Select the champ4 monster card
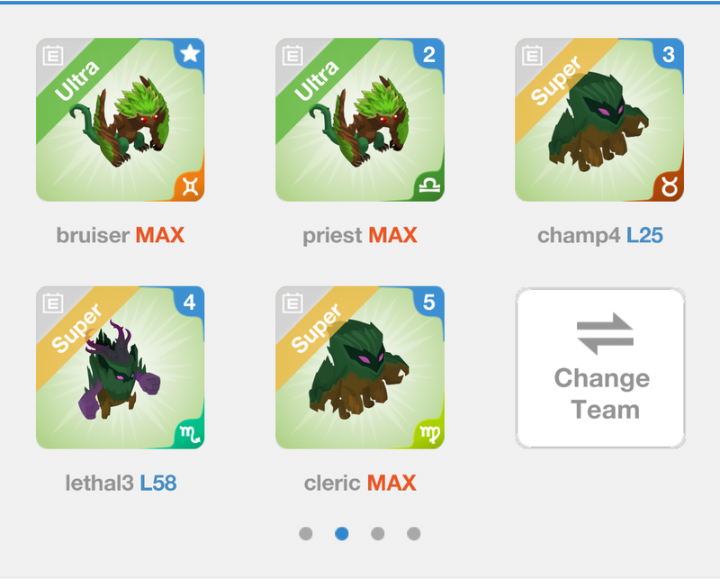Viewport: 720px width, 588px height. coord(599,120)
